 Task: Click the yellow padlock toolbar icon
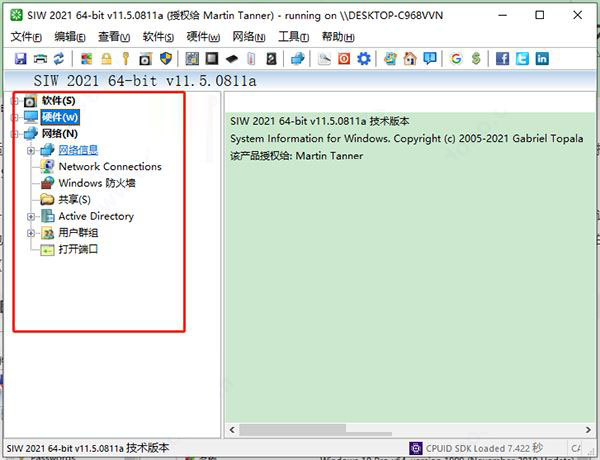coord(106,59)
